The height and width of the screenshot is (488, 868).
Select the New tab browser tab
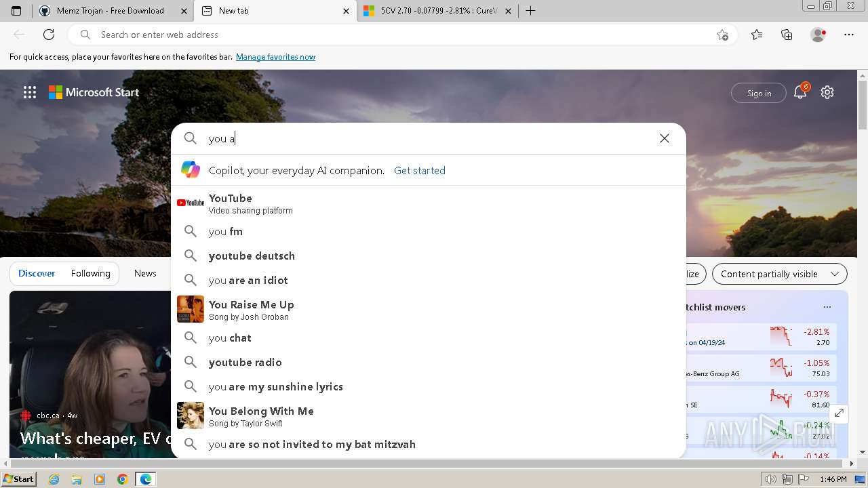tap(275, 11)
